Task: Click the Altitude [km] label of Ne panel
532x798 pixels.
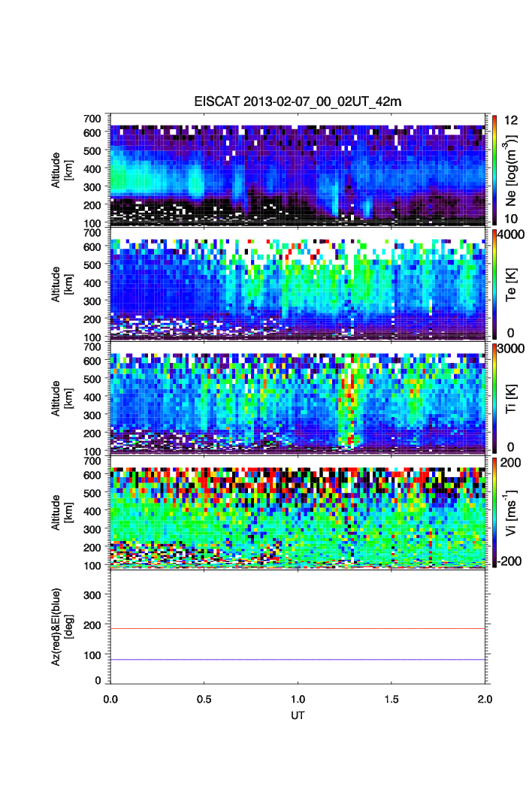Action: pos(62,170)
